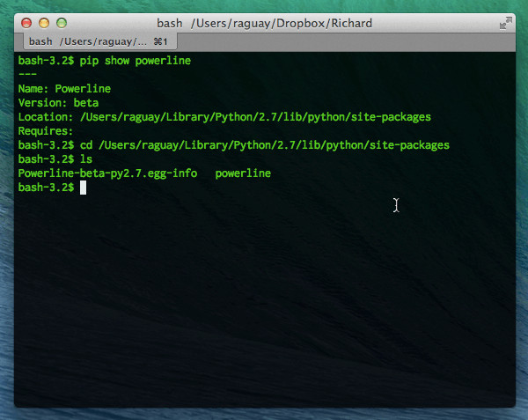Click the '---' separator output line
The image size is (528, 420).
pyautogui.click(x=27, y=74)
